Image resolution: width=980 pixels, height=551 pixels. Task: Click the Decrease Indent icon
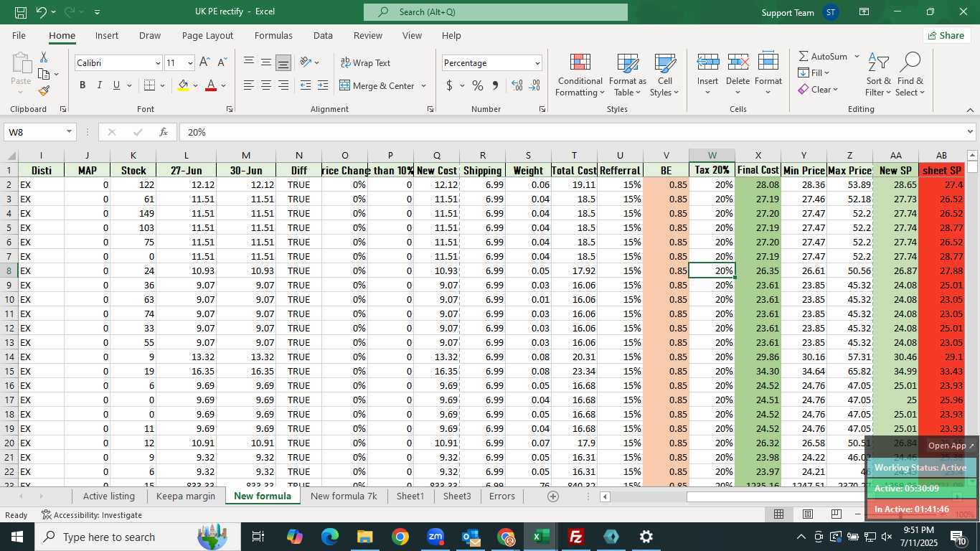click(x=305, y=85)
